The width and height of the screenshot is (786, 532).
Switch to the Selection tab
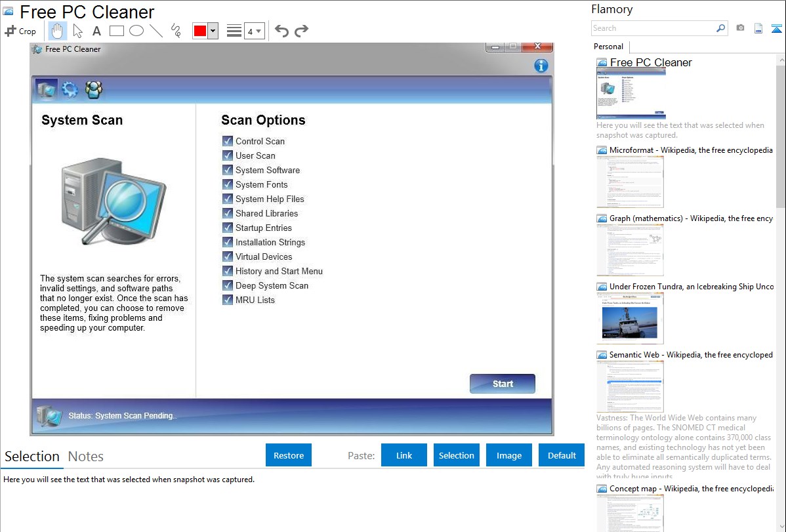[x=32, y=457]
